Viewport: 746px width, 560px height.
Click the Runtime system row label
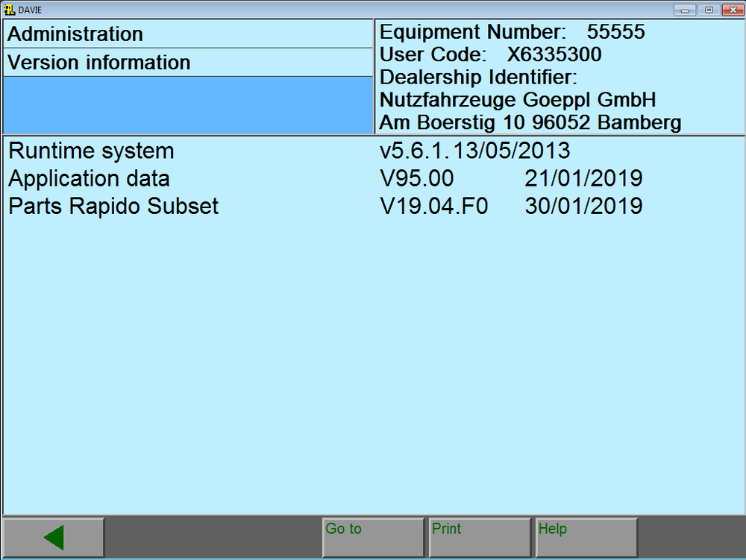[91, 151]
